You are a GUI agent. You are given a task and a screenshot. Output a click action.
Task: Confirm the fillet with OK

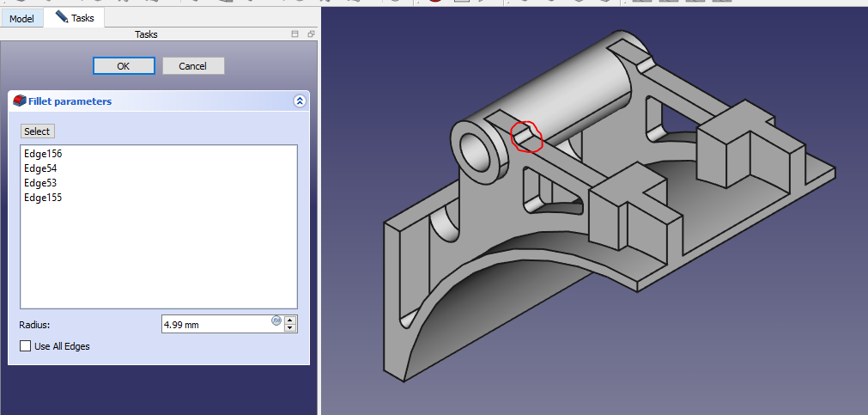pos(124,66)
